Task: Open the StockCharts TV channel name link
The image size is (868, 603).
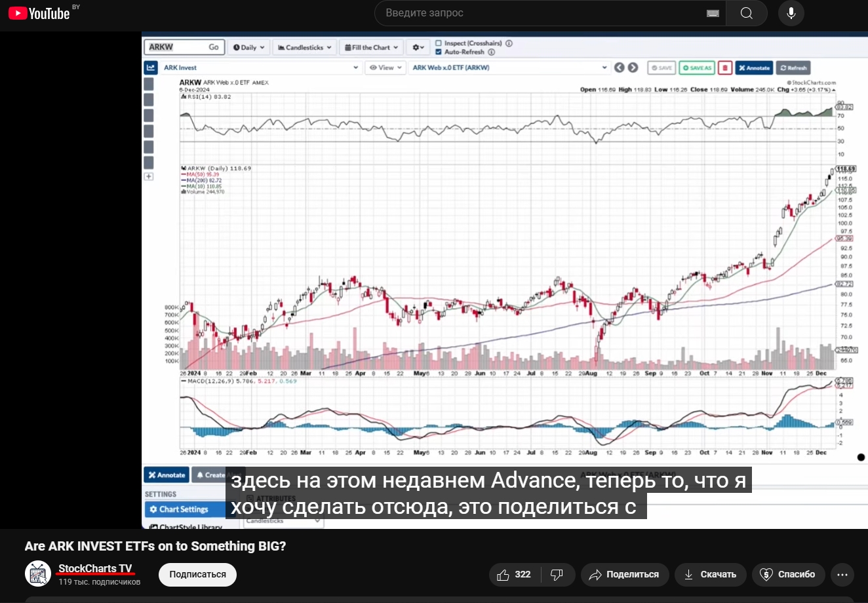Action: (x=95, y=568)
